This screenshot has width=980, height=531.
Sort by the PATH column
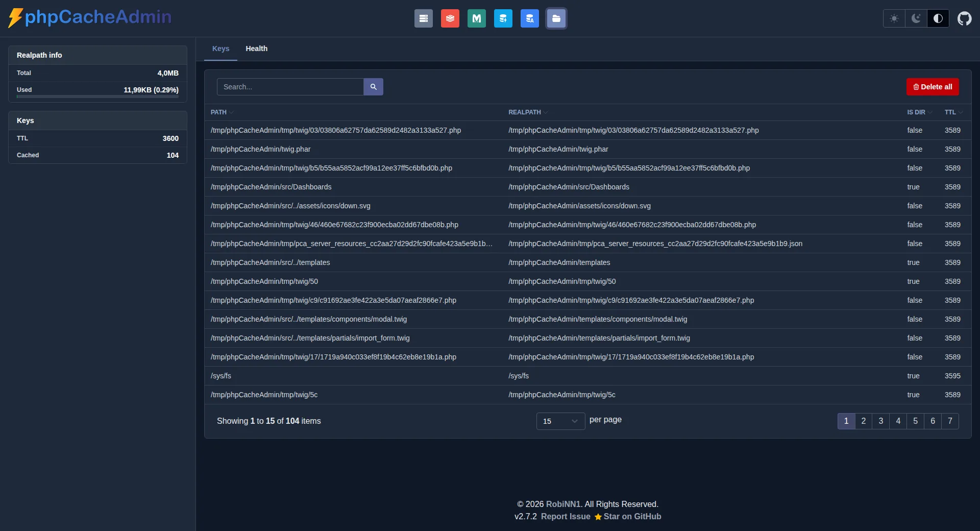(x=222, y=112)
